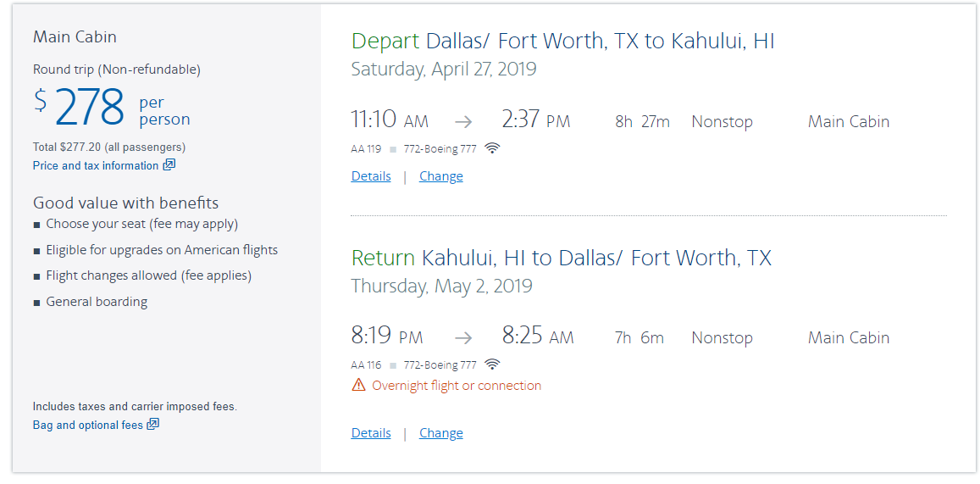Change the departing Dallas to Kahului flight
The height and width of the screenshot is (484, 980).
point(441,176)
